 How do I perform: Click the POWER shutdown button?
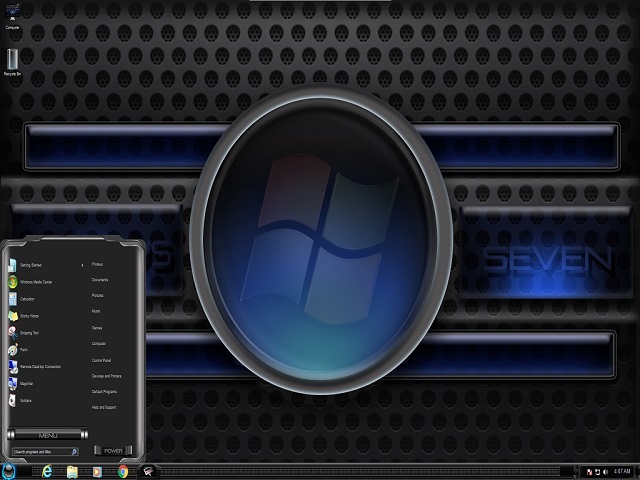click(x=113, y=451)
